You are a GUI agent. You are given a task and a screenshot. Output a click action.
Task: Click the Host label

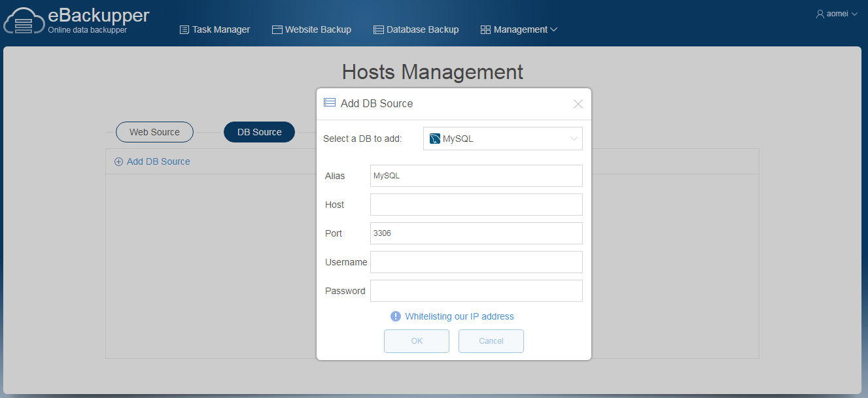334,205
